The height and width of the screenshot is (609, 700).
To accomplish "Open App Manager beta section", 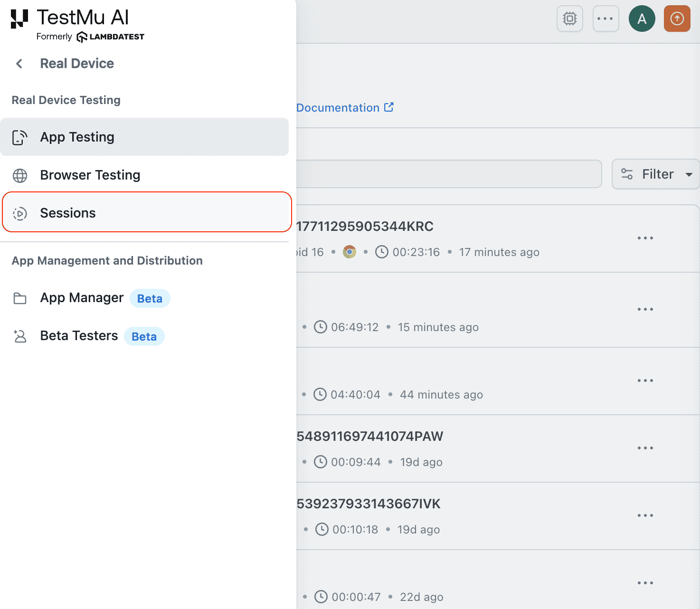I will point(144,298).
